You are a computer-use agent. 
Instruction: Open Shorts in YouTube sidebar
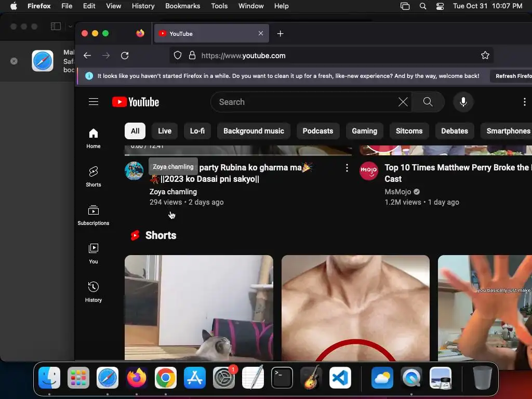point(94,177)
